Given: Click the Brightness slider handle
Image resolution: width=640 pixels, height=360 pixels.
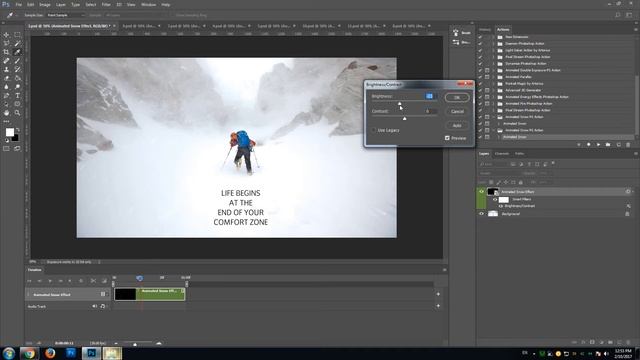Looking at the screenshot, I should point(400,104).
